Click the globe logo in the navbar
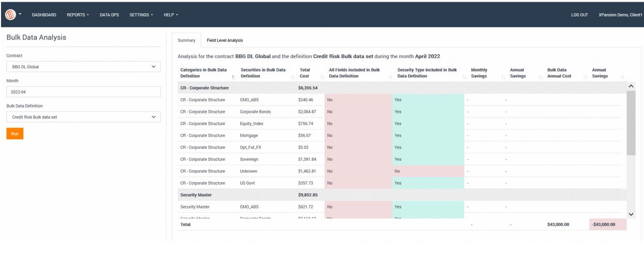Image resolution: width=644 pixels, height=254 pixels. tap(10, 14)
